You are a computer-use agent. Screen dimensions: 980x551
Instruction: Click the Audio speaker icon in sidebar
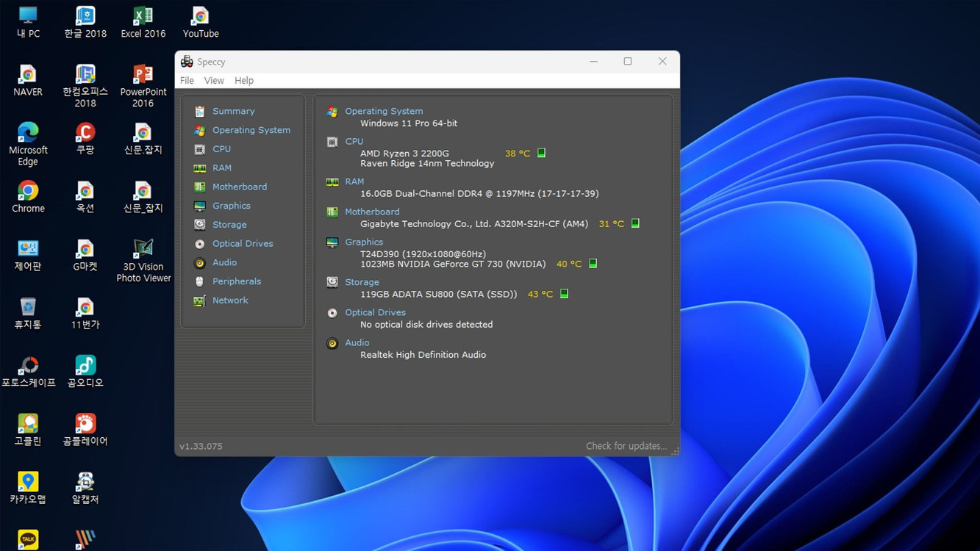click(x=199, y=263)
